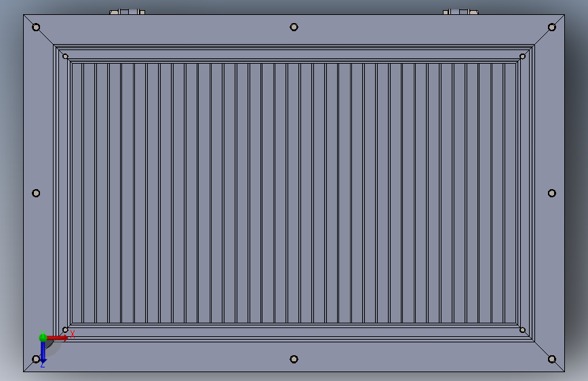Select the top-right corner mounting hole on outer frame

click(x=551, y=27)
